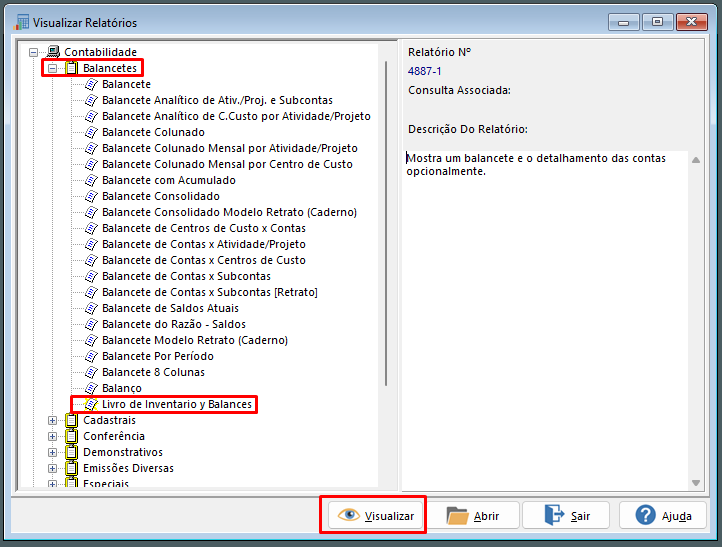Image resolution: width=722 pixels, height=547 pixels.
Task: Select Balancete de Contas x Subcontas [Retrato]
Action: point(210,292)
